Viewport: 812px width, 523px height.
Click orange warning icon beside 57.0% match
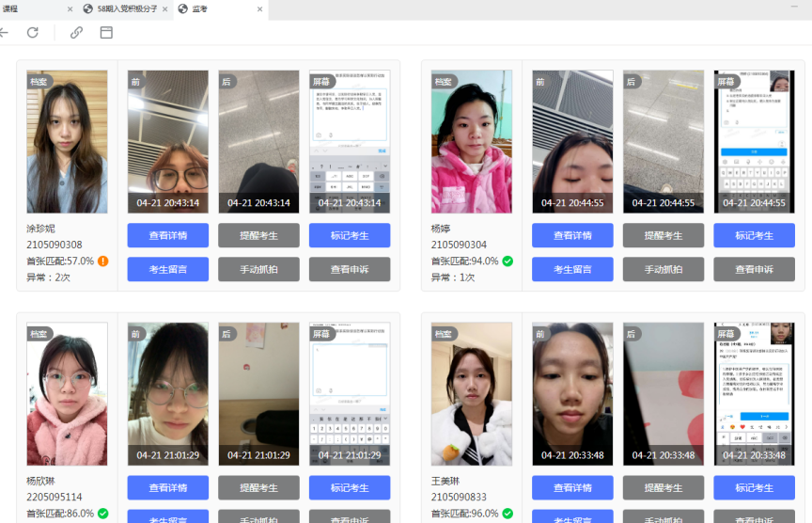click(103, 261)
